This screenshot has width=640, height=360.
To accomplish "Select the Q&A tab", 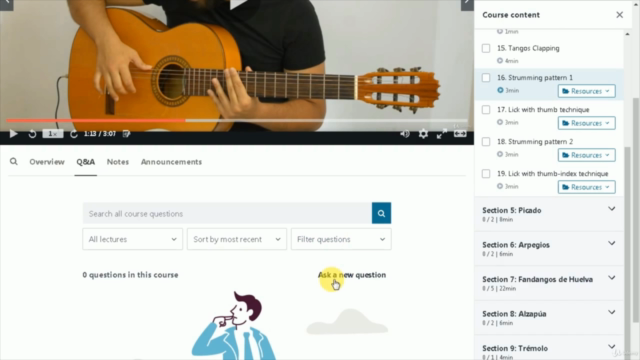I will (86, 162).
